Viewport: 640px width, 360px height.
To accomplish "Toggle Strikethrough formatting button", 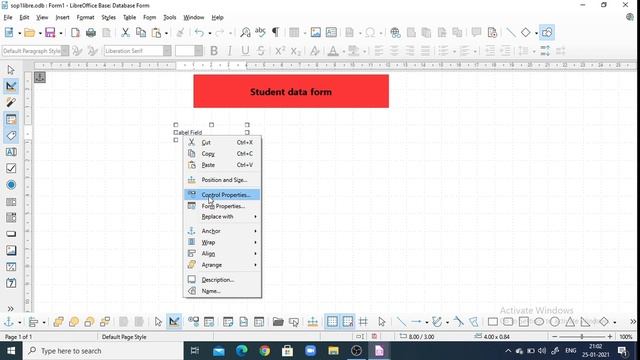I will (x=261, y=51).
